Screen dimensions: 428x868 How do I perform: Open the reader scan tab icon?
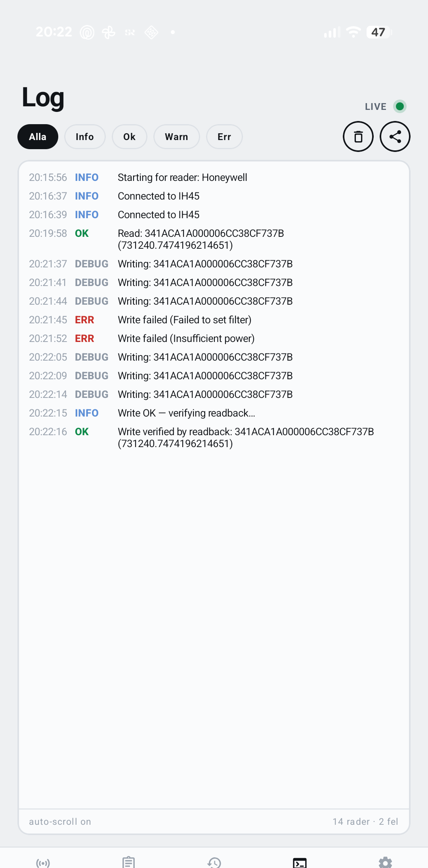[x=43, y=863]
